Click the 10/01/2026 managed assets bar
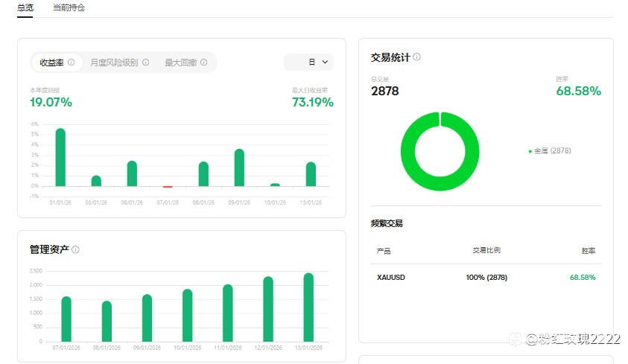The height and width of the screenshot is (364, 628). click(x=188, y=316)
